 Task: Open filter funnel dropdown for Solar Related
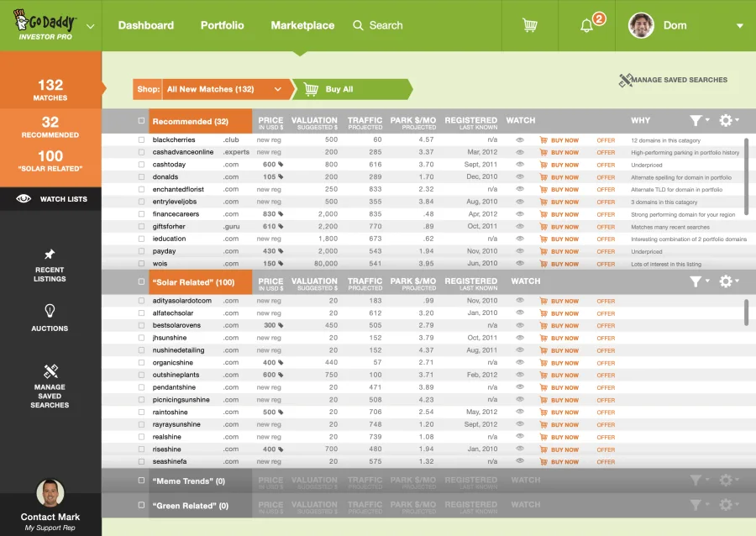click(x=699, y=281)
